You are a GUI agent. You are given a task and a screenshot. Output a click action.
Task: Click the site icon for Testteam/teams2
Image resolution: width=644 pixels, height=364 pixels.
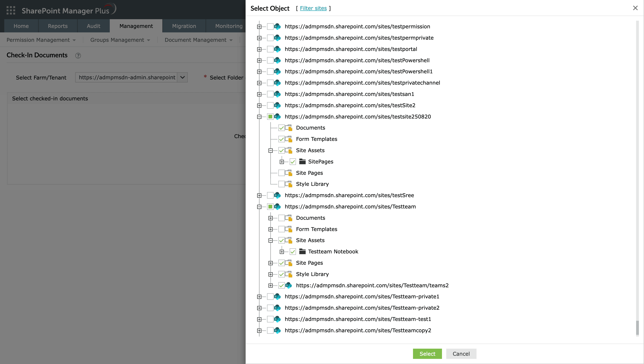tap(289, 285)
